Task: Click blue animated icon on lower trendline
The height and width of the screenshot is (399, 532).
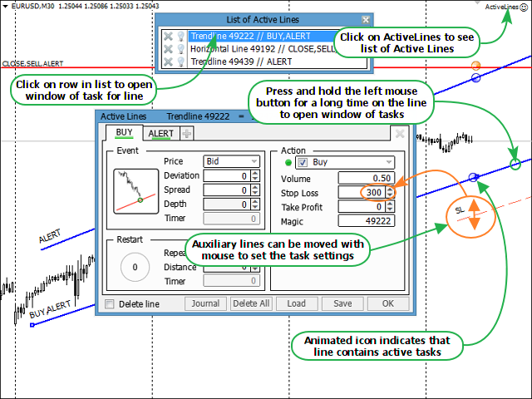Action: coord(473,177)
